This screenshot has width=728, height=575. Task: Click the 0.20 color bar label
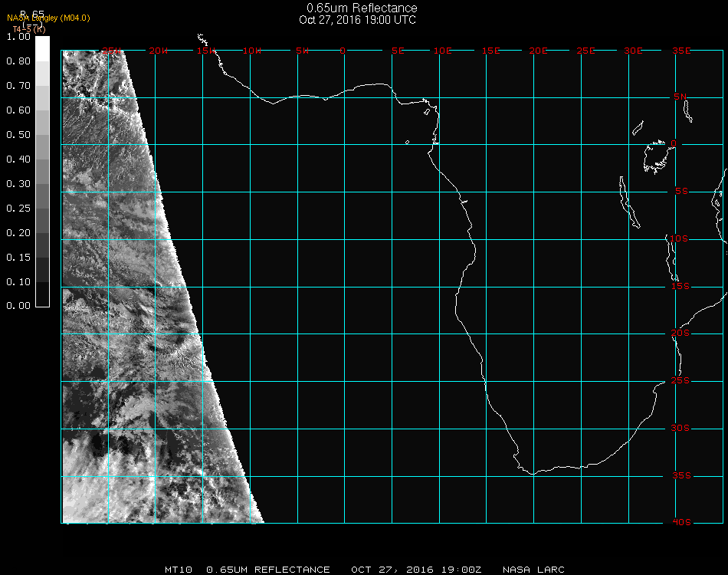point(18,233)
